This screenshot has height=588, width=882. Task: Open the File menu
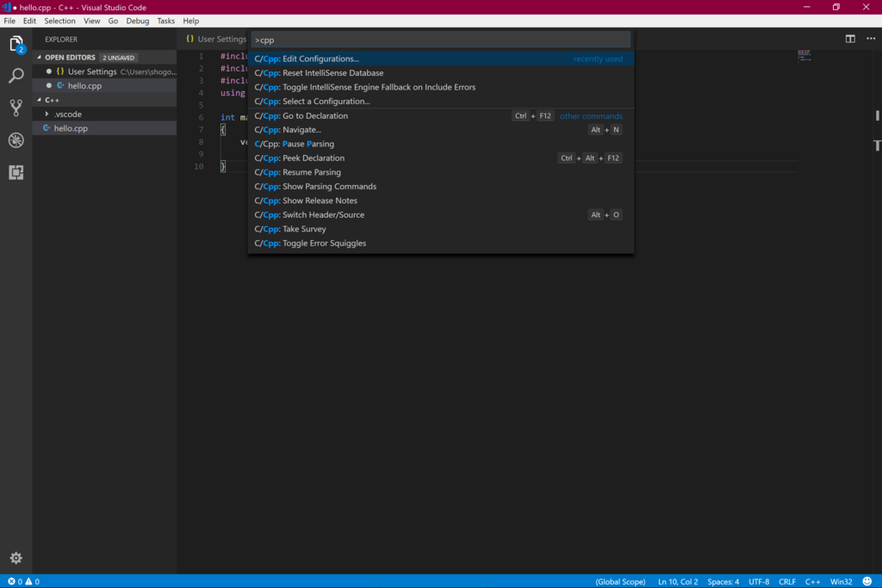click(x=9, y=21)
